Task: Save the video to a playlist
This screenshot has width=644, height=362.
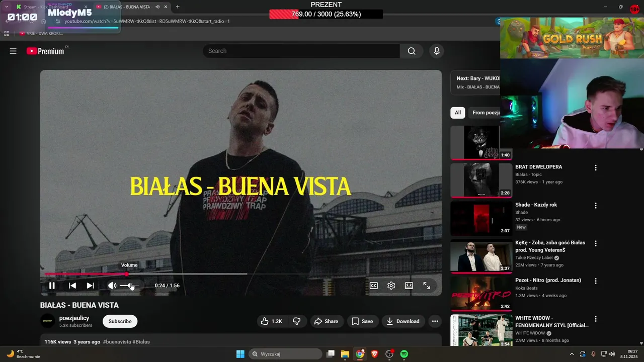Action: (x=362, y=321)
